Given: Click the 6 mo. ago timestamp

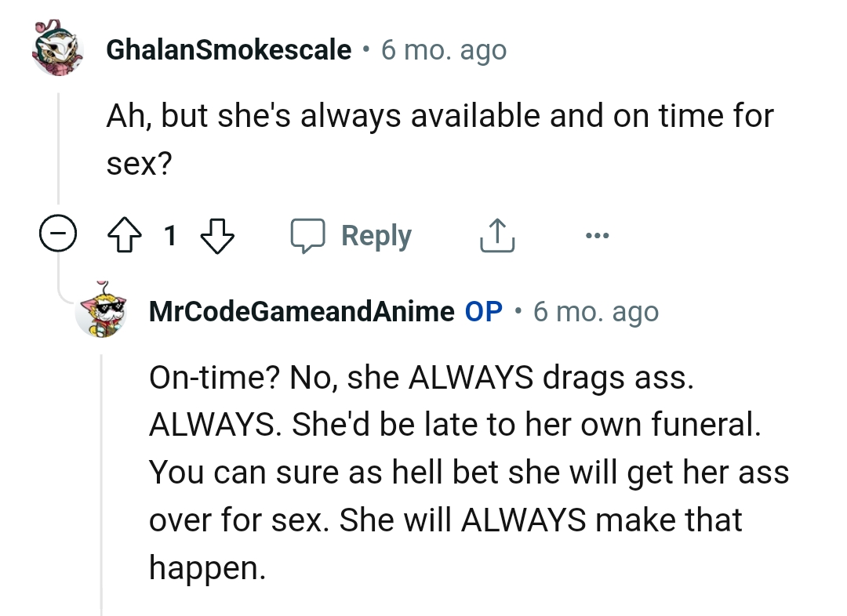Looking at the screenshot, I should (x=445, y=49).
